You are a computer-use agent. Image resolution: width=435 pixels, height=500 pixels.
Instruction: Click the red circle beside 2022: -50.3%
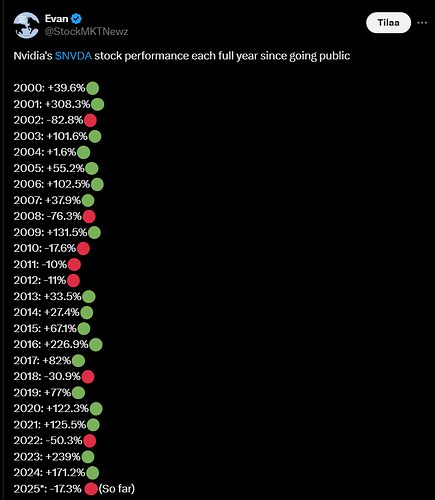coord(90,441)
